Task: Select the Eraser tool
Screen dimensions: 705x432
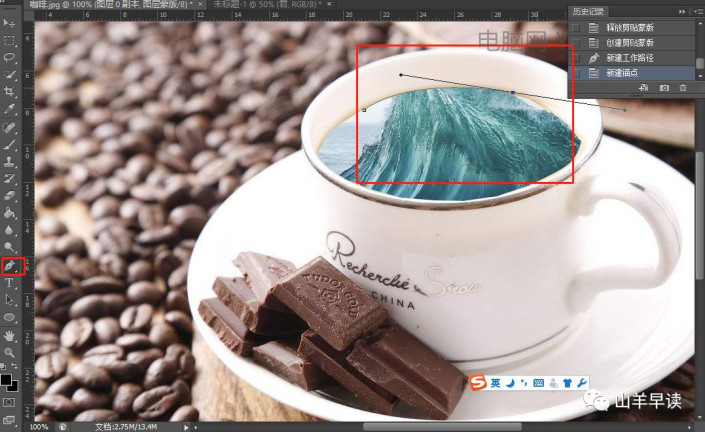Action: 9,196
